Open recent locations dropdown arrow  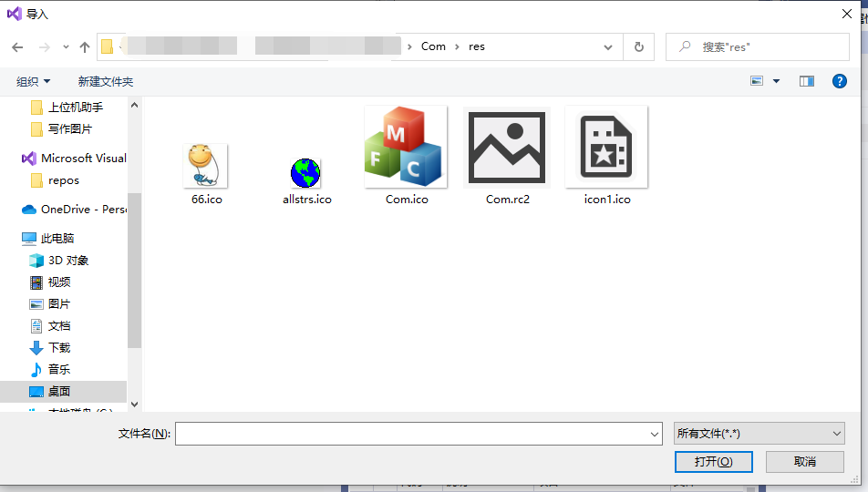(x=66, y=47)
